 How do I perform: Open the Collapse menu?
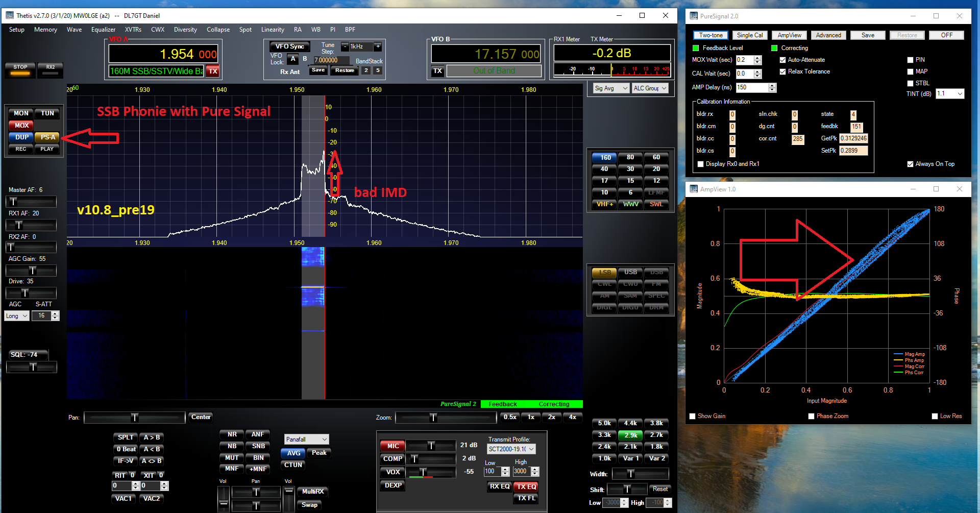tap(218, 30)
